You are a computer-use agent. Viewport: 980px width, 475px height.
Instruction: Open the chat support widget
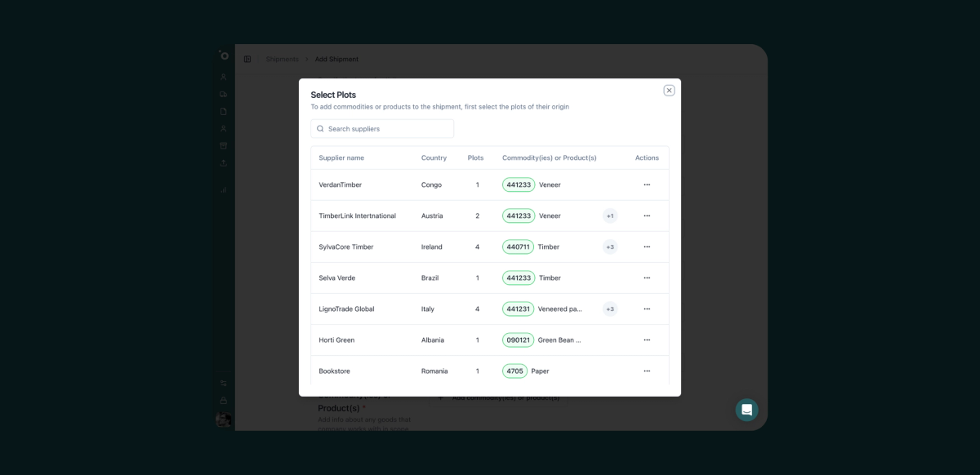[x=746, y=410]
